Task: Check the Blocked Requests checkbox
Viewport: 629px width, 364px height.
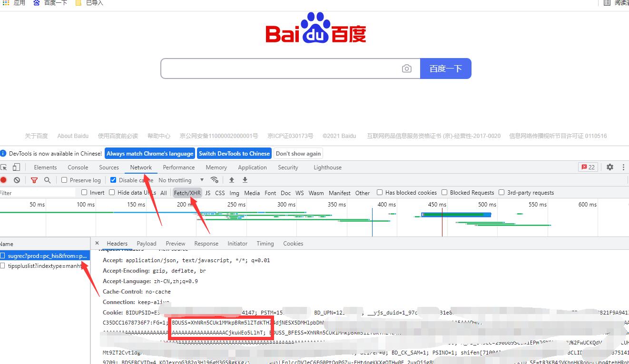Action: [444, 192]
